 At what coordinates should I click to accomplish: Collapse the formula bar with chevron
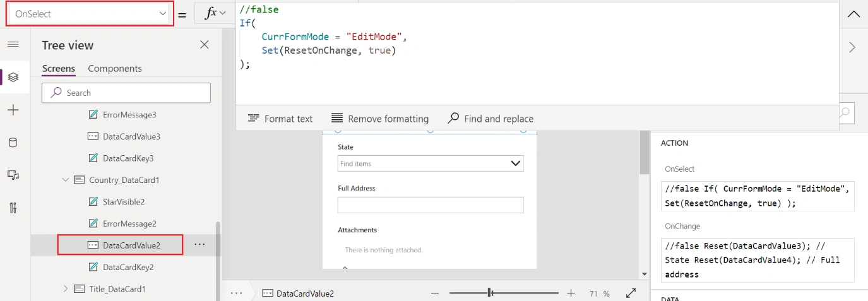coord(853,14)
